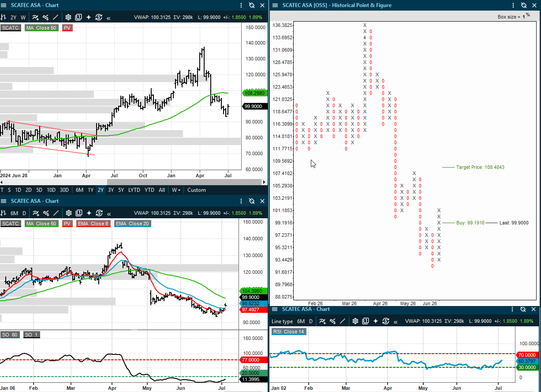The image size is (541, 392).
Task: Toggle link icon in top-left chart title bar
Action: coord(252,5)
